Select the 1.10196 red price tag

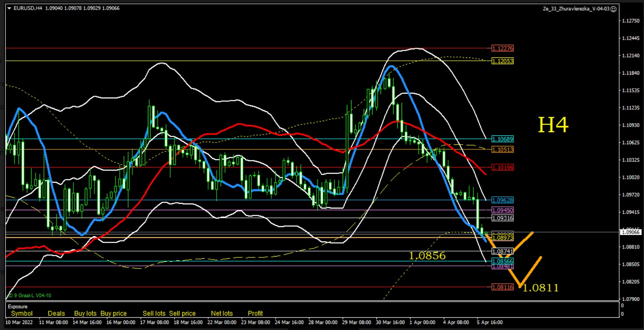(x=503, y=168)
